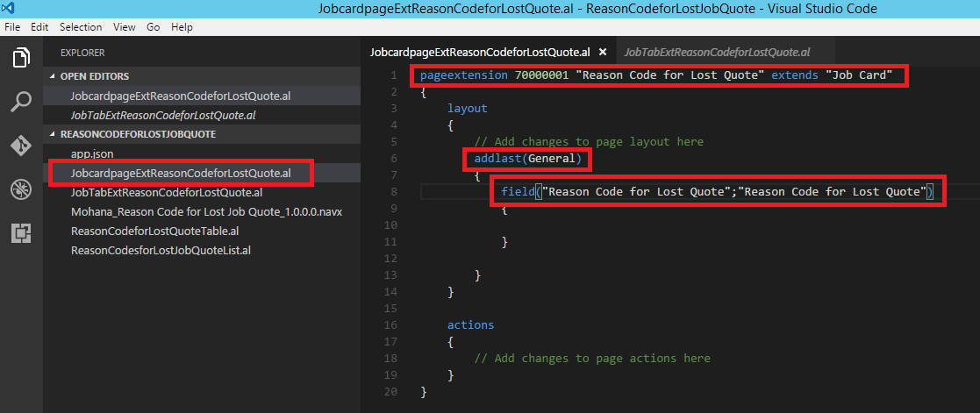Click the field keyword on line 8
Viewport: 980px width, 413px height.
pos(518,192)
